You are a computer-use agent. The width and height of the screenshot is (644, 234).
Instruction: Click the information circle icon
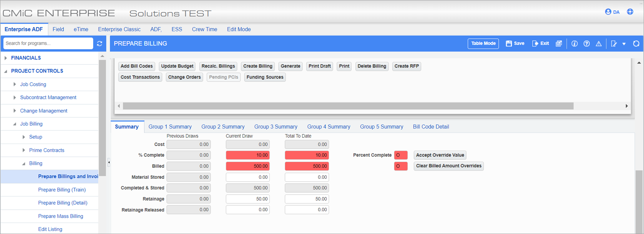[x=574, y=44]
